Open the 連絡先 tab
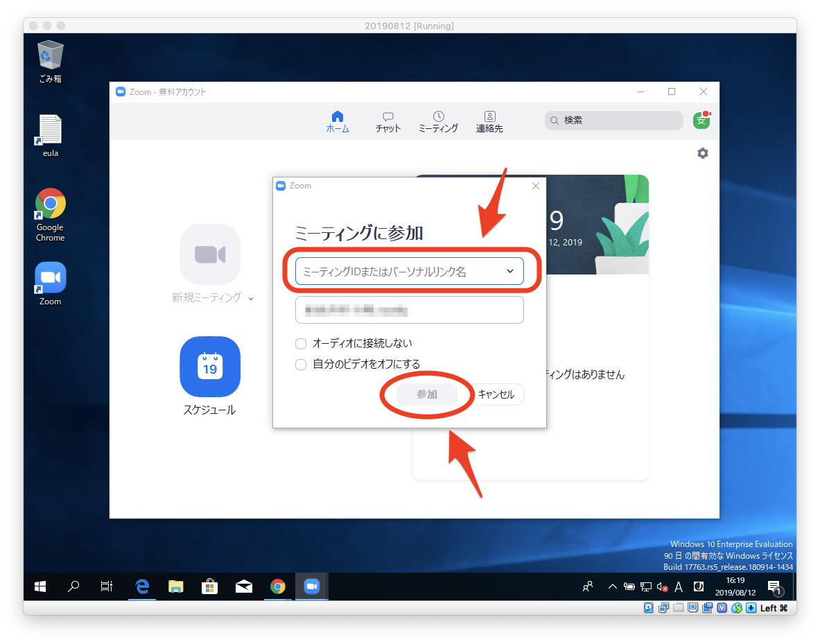This screenshot has height=644, width=820. pyautogui.click(x=489, y=121)
